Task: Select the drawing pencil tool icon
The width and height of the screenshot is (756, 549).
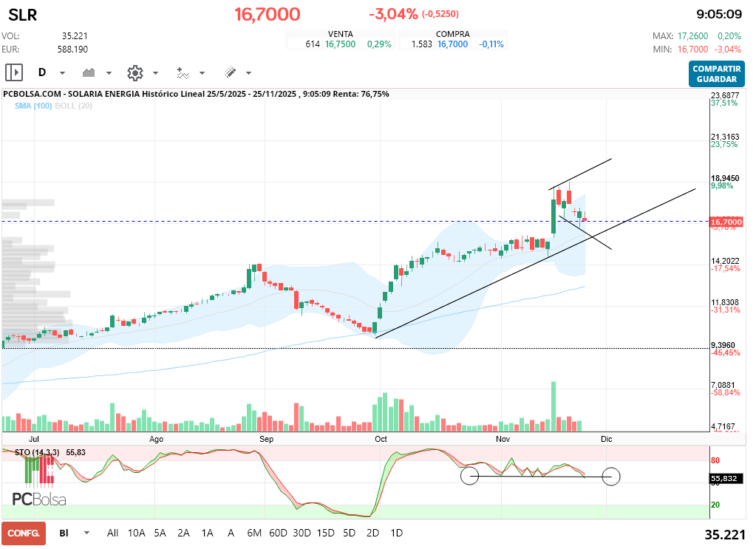Action: (230, 72)
